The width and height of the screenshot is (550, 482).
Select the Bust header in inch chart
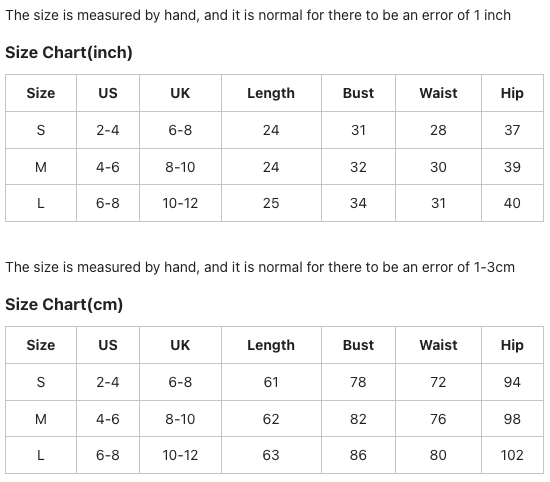click(358, 93)
